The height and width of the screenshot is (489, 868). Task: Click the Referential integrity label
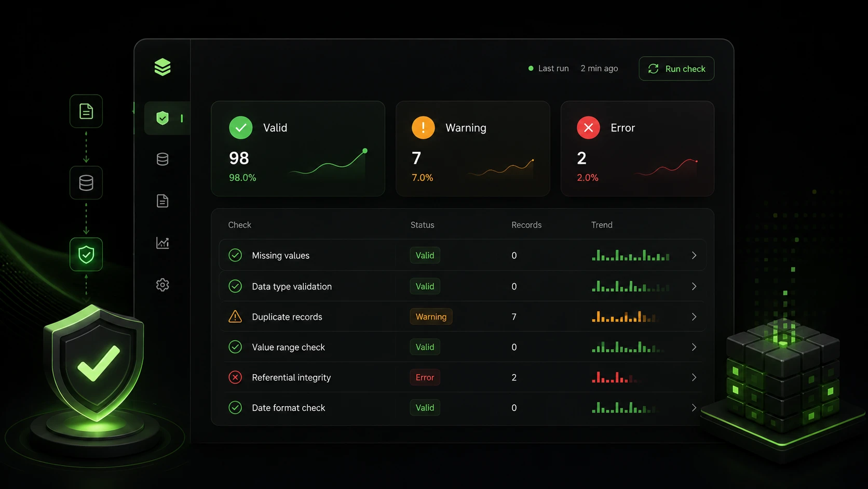click(291, 377)
